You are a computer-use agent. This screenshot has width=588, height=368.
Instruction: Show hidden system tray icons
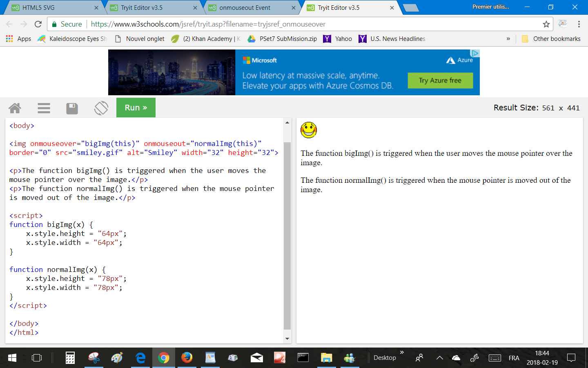(x=439, y=358)
